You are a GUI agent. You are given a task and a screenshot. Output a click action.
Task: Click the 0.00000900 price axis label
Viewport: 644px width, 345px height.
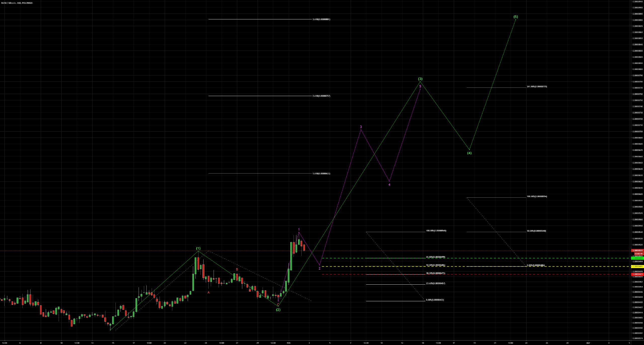click(x=638, y=8)
